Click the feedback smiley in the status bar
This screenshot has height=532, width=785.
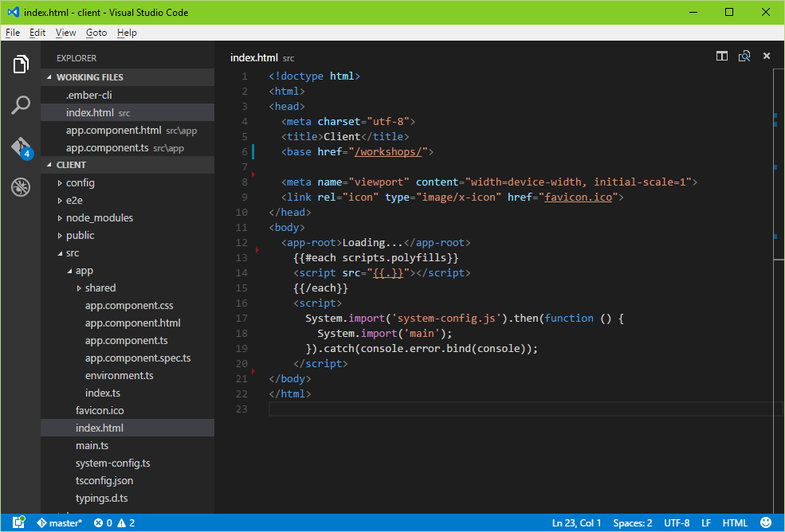pyautogui.click(x=766, y=522)
